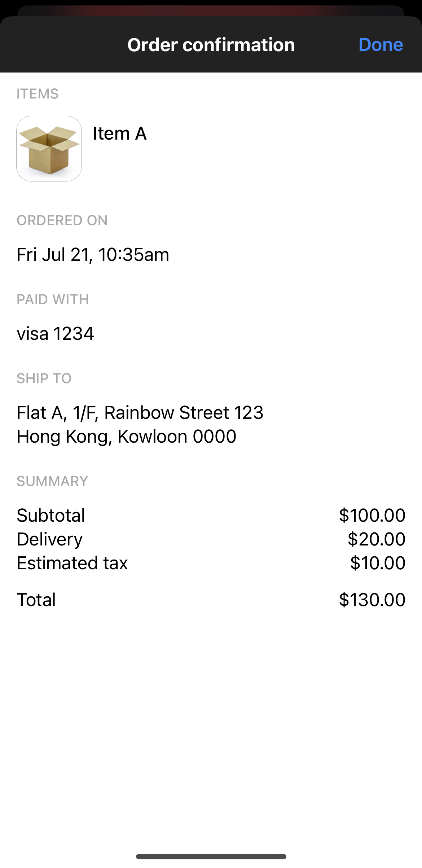Select the Item A product name
Viewport: 422px width, 868px height.
coord(119,133)
